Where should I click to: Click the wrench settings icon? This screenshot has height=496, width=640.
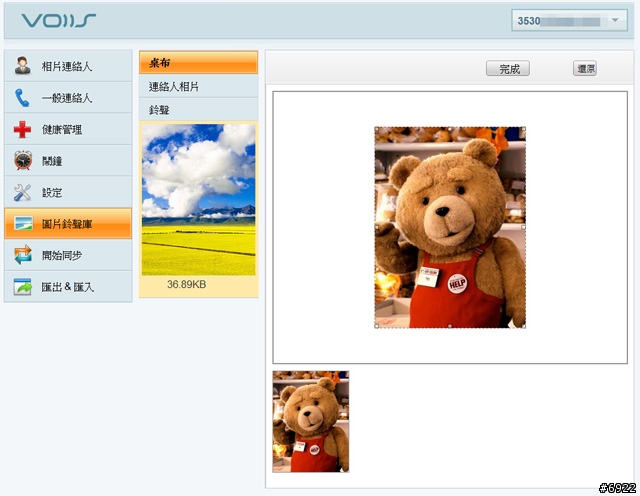click(x=22, y=192)
